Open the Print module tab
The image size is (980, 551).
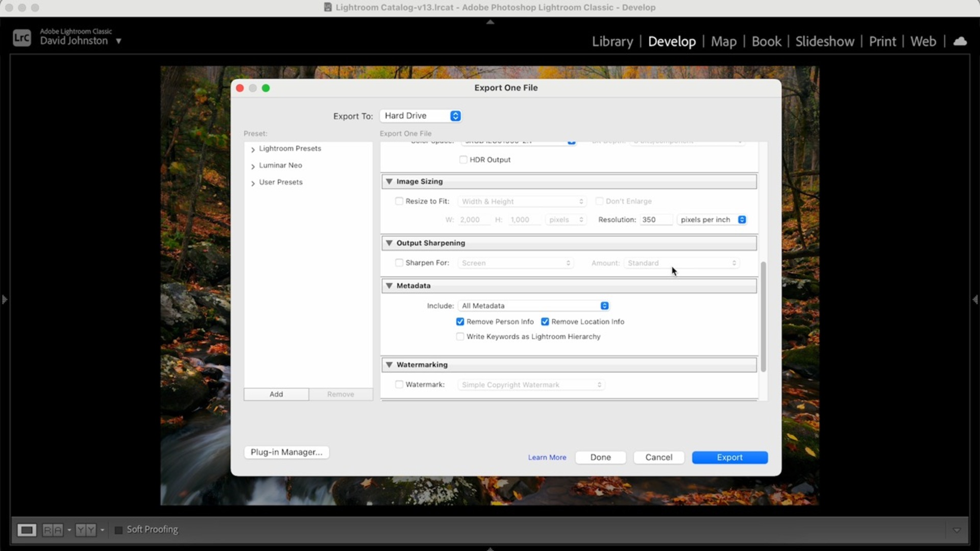pos(882,41)
